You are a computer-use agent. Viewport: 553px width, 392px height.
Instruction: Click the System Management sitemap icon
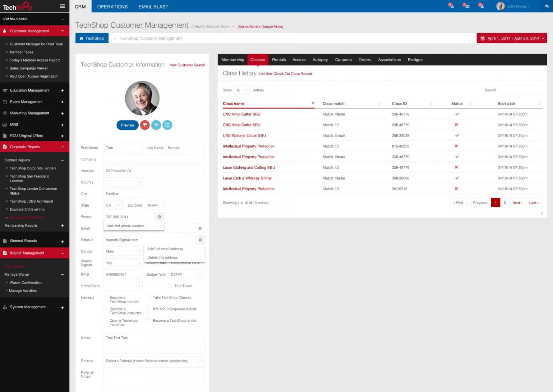tap(5, 307)
